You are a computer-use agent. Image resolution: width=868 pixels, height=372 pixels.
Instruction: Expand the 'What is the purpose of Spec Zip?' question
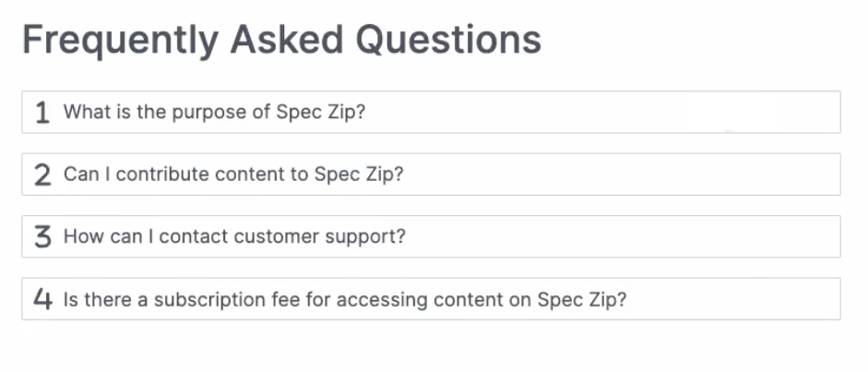[x=221, y=113]
